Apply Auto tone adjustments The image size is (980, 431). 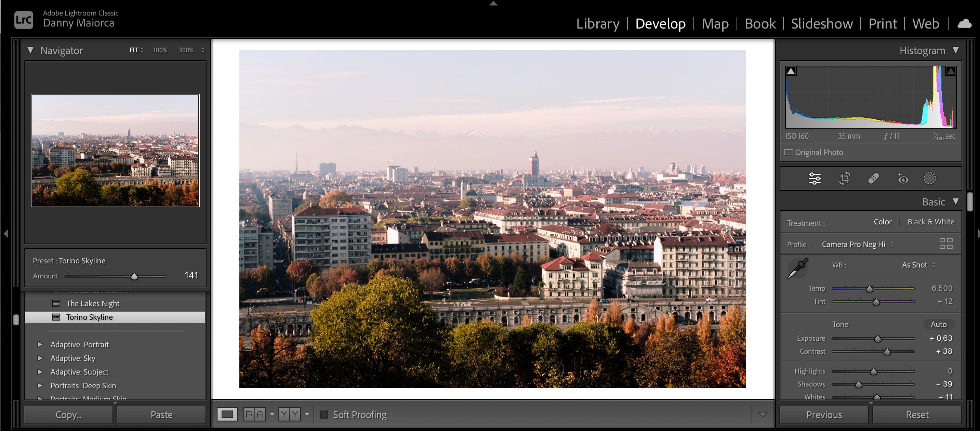click(x=938, y=324)
